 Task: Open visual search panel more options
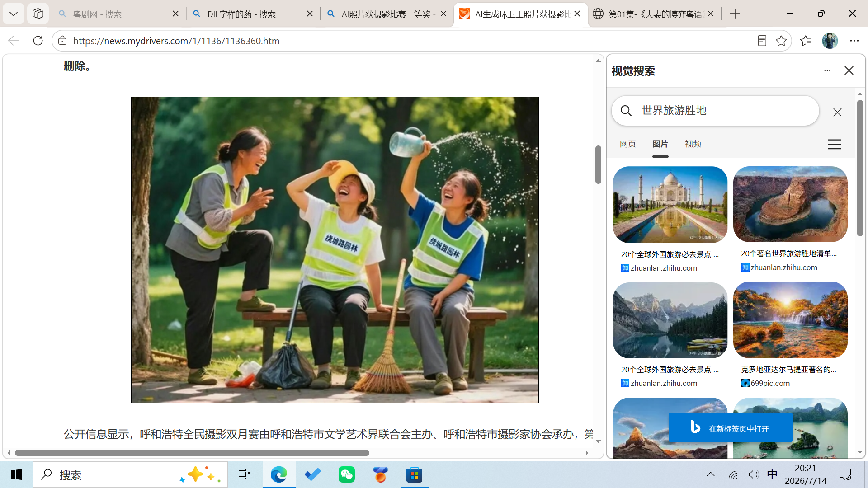827,70
